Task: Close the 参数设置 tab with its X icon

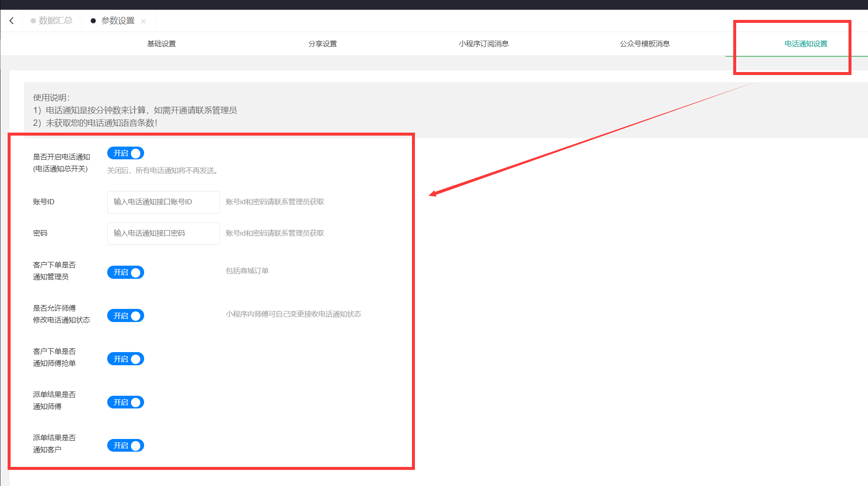Action: 143,21
